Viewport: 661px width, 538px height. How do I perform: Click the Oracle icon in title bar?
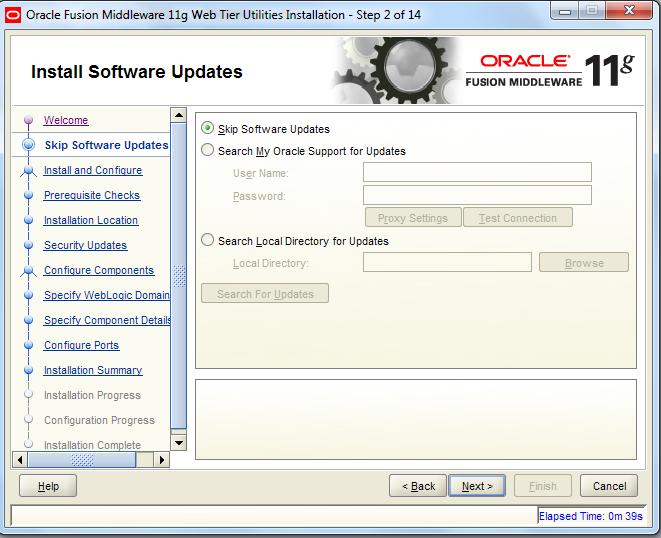(13, 16)
